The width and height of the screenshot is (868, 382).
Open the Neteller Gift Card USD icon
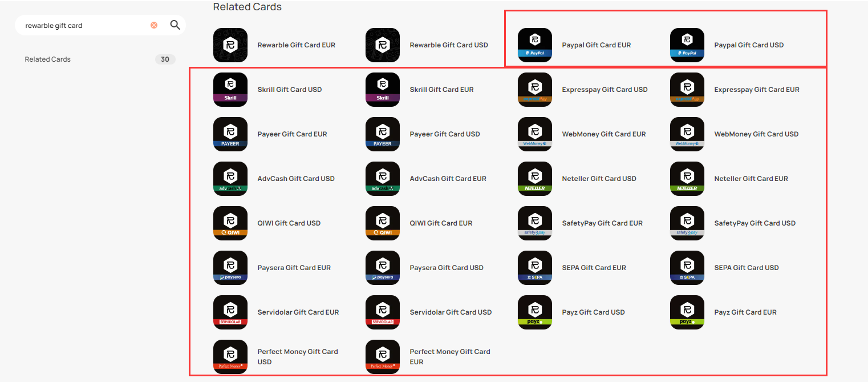535,179
